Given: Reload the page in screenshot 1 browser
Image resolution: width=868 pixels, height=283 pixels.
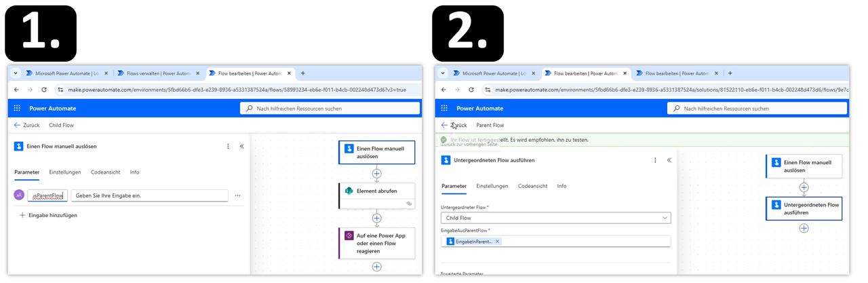Looking at the screenshot, I should tap(44, 90).
